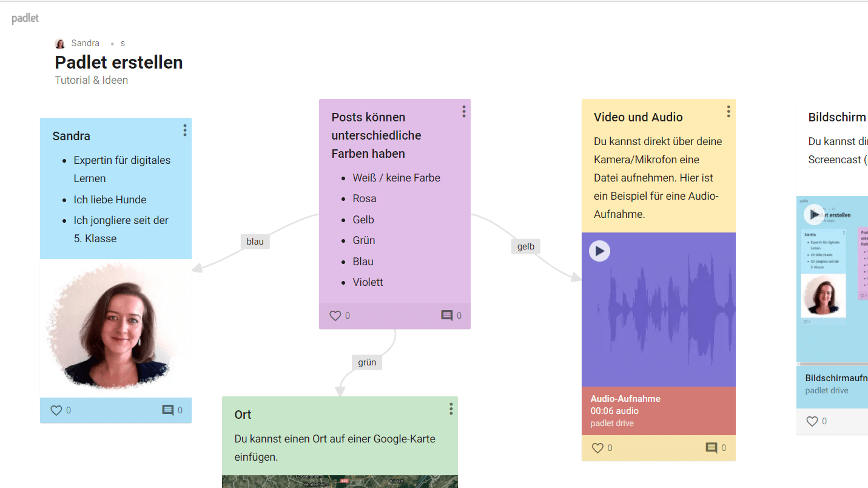
Task: Open the Google map preview in Ort post
Action: [x=340, y=481]
